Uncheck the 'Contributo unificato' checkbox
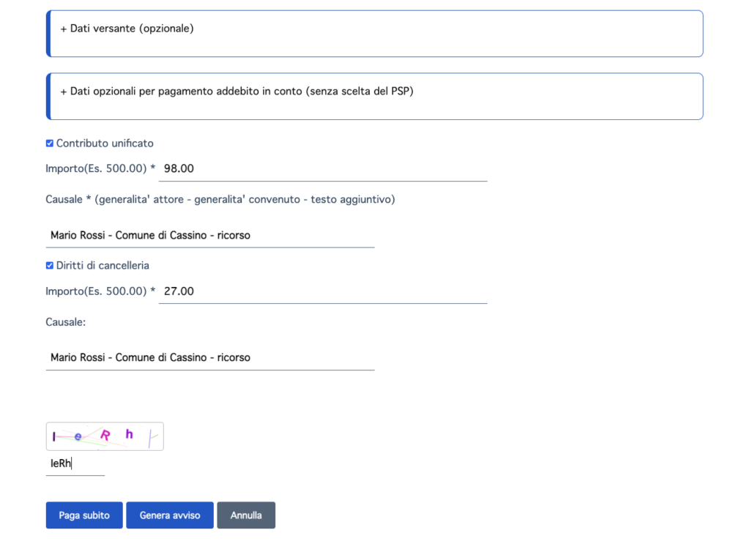This screenshot has width=750, height=560. click(50, 143)
